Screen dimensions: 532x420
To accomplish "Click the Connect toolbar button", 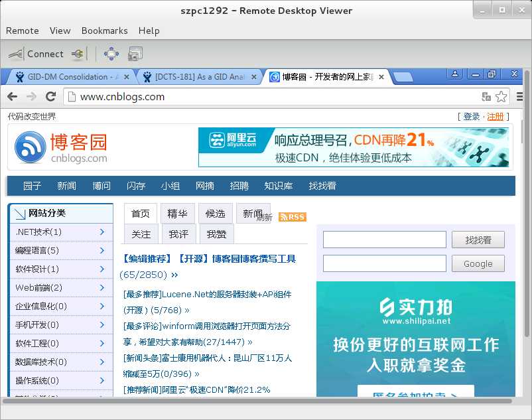I will point(36,54).
